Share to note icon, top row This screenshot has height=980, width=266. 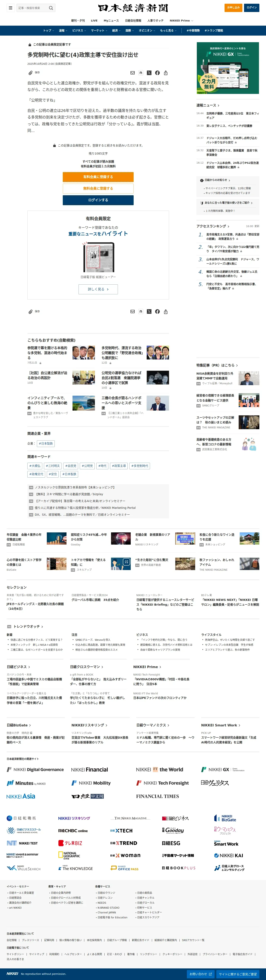[x=141, y=73]
